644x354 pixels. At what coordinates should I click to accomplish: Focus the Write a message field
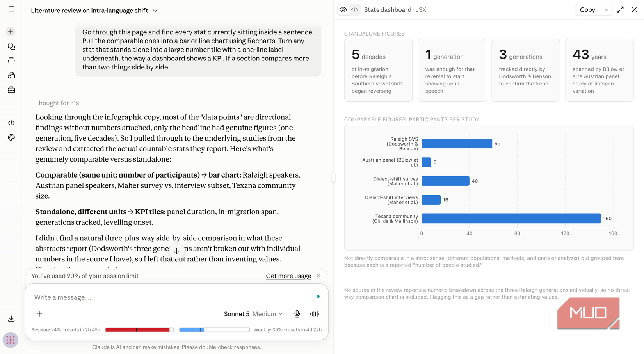coord(172,297)
